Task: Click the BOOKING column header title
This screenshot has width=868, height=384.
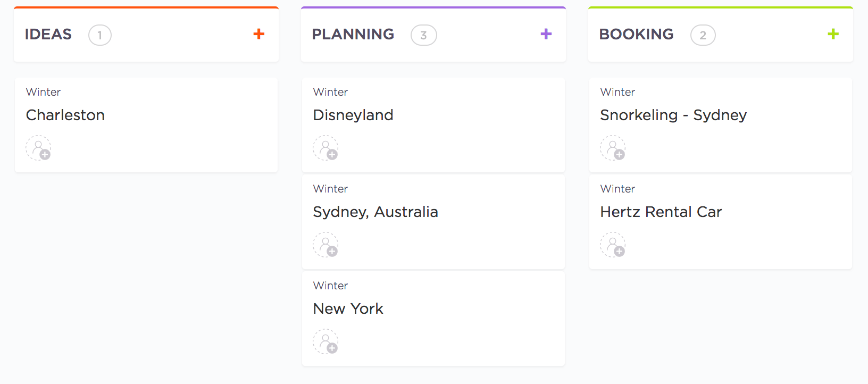Action: [x=637, y=35]
